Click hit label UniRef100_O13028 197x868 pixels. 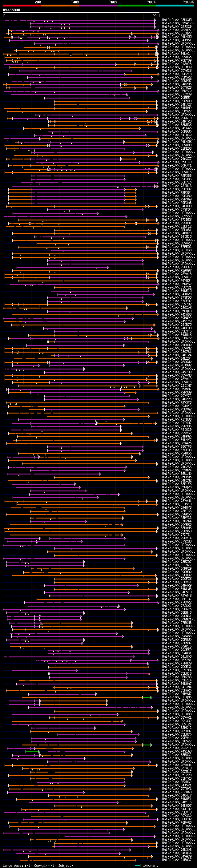177,64
